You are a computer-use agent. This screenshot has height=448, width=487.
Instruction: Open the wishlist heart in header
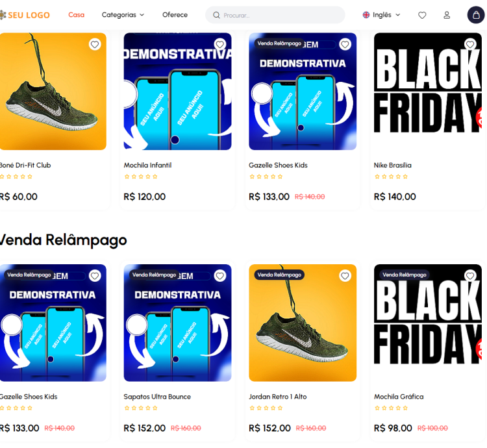422,15
